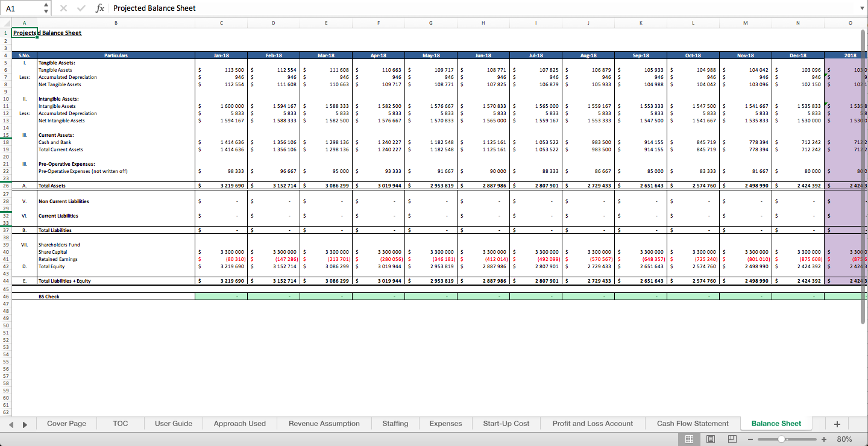The width and height of the screenshot is (868, 446).
Task: Switch to Normal view icon
Action: pos(689,439)
